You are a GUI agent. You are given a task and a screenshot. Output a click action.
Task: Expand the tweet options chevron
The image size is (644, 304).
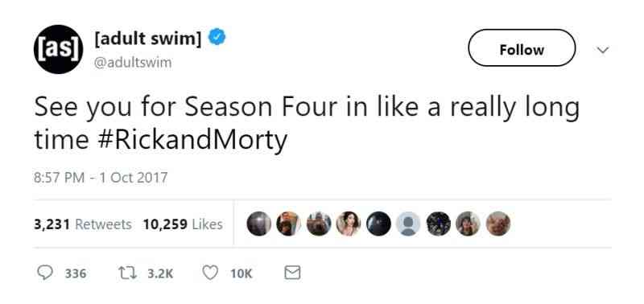point(602,50)
